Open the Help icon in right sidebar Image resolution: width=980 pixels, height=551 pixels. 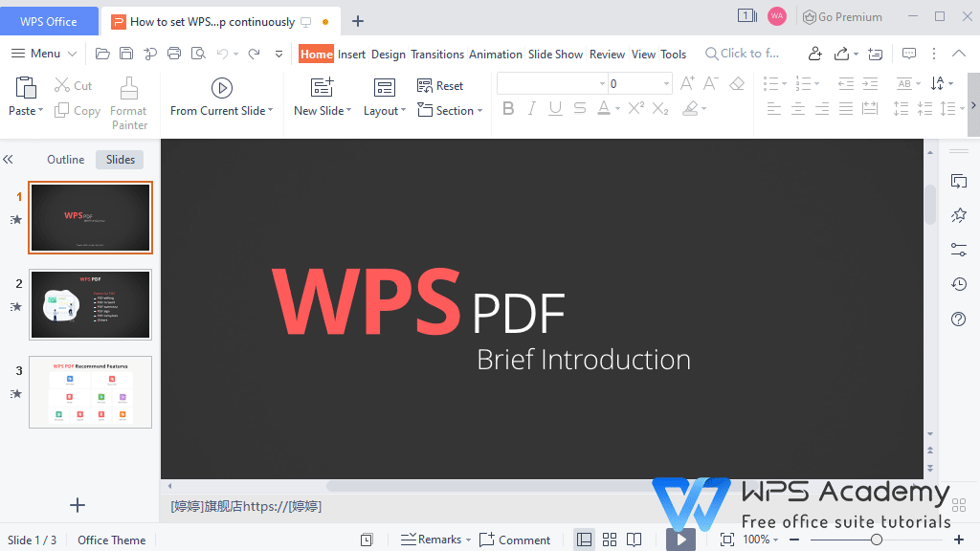(x=958, y=320)
